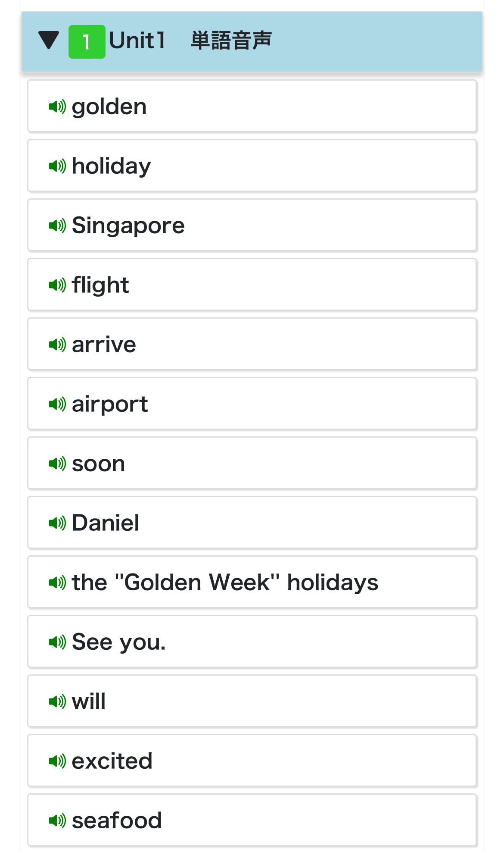Select the "See you." phrase row

(252, 642)
